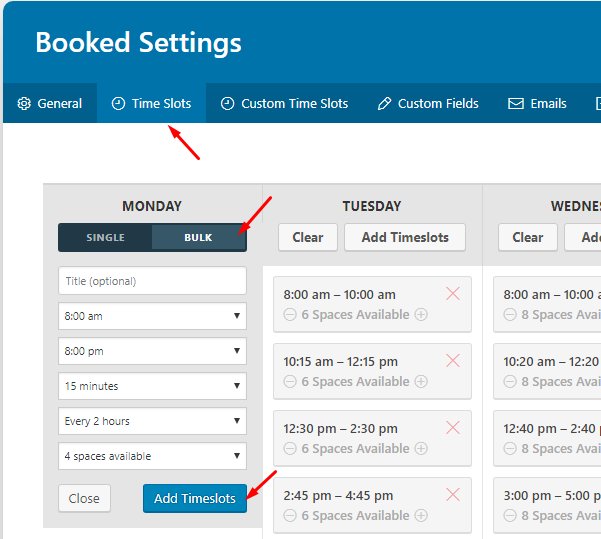The height and width of the screenshot is (539, 601).
Task: Switch to Custom Time Slots tab
Action: point(284,103)
